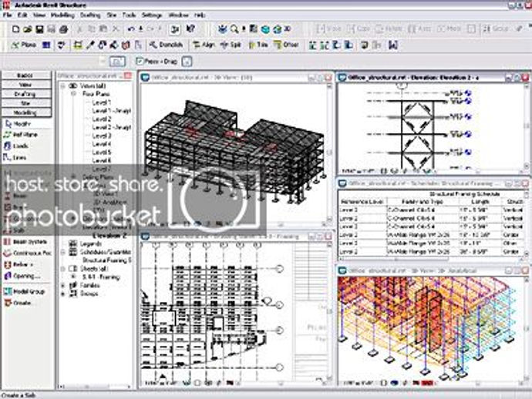Switch to View design bar tab

[26, 85]
